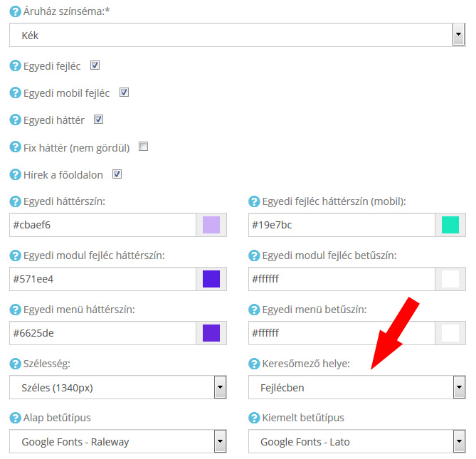The height and width of the screenshot is (459, 476).
Task: Click the teal #19e7bc color swatch
Action: click(450, 225)
